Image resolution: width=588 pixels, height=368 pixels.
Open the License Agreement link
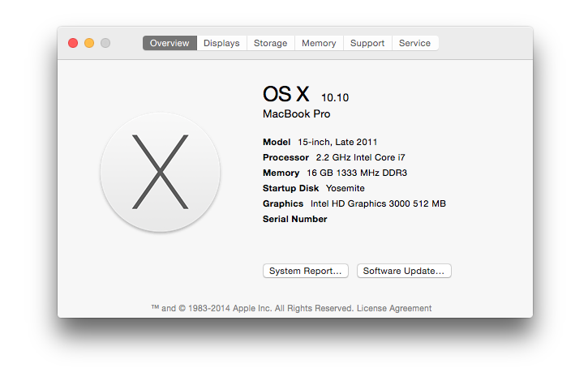394,308
